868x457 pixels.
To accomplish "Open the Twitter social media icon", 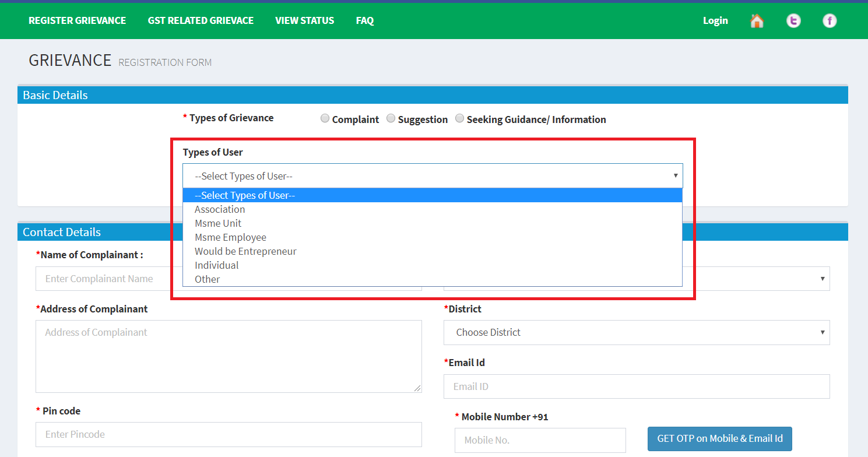I will click(793, 20).
